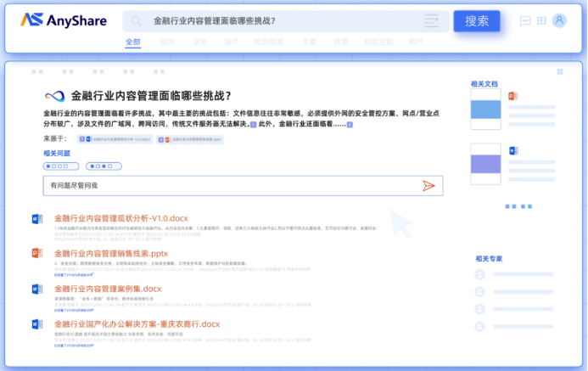Image resolution: width=588 pixels, height=371 pixels.
Task: Switch to the 知识主题 tab
Action: pyautogui.click(x=378, y=42)
